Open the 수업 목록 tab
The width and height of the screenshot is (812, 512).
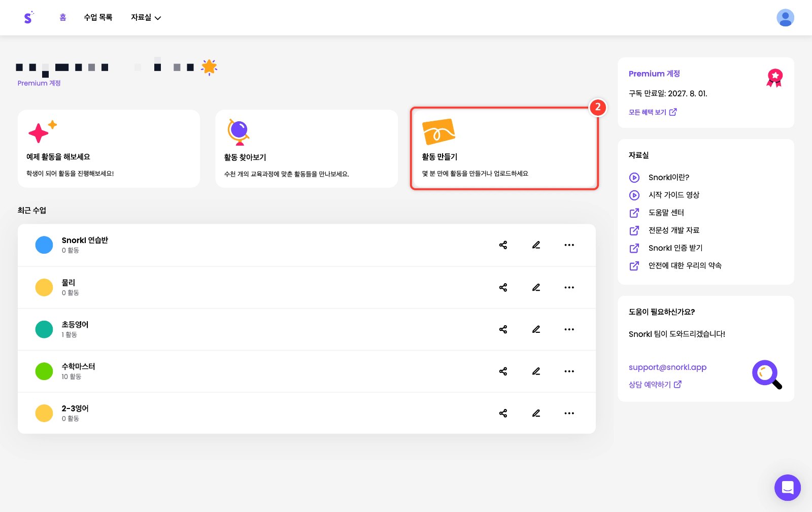coord(98,17)
